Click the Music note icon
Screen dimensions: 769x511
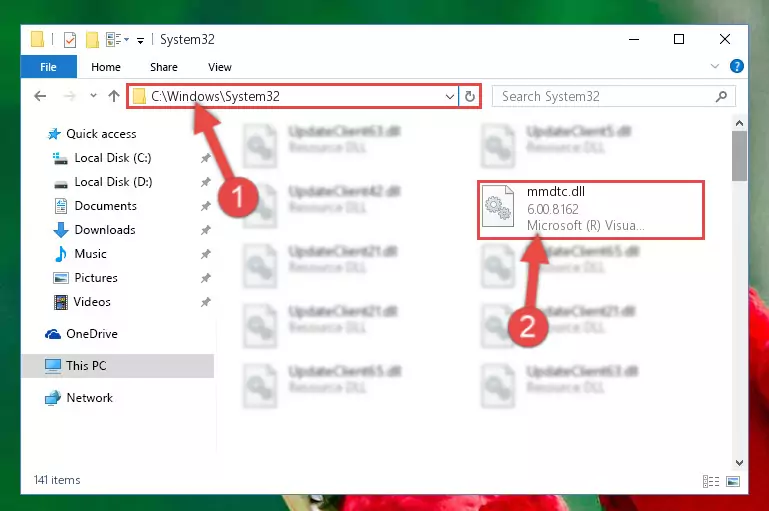tap(61, 254)
